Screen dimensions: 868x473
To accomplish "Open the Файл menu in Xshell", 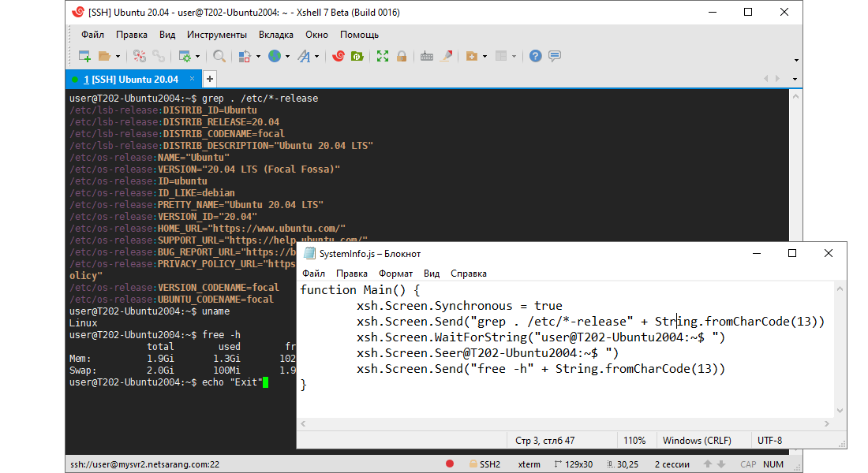I will pyautogui.click(x=92, y=35).
